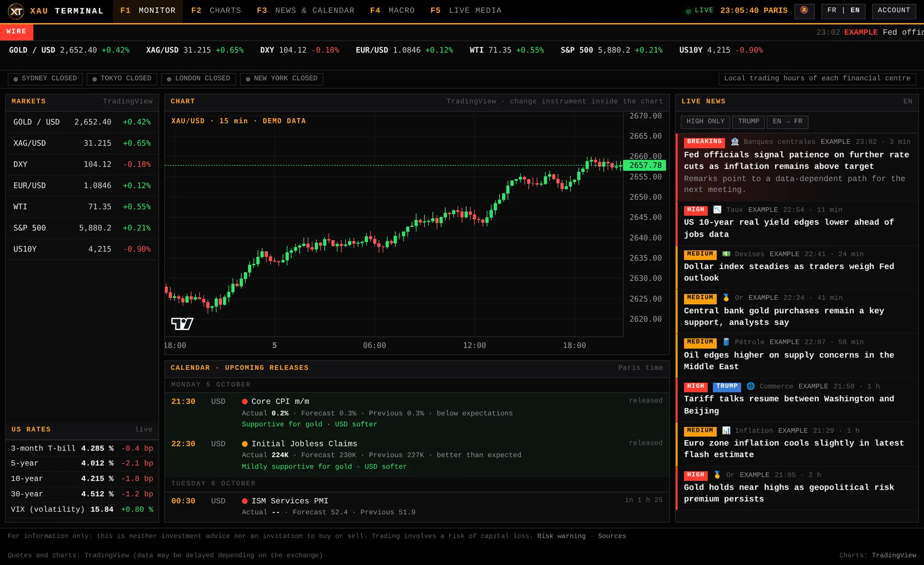Toggle the EN → FR translation switch

(x=788, y=122)
